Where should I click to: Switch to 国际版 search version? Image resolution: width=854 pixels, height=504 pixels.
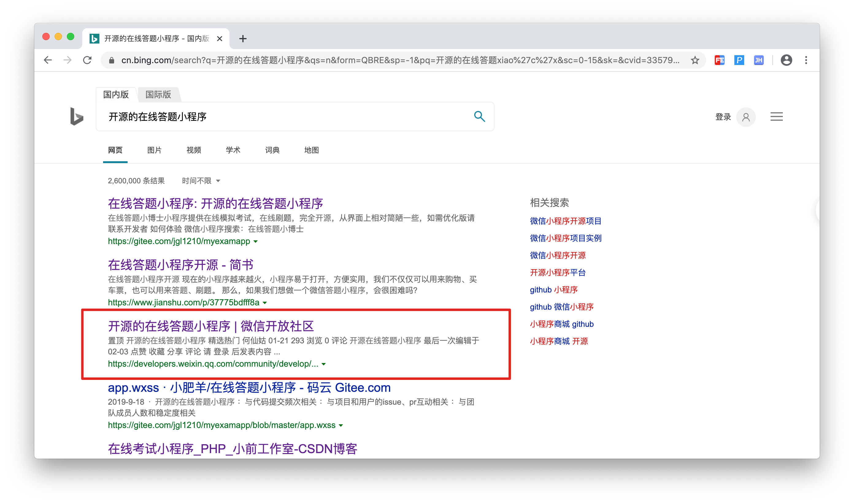[x=158, y=94]
